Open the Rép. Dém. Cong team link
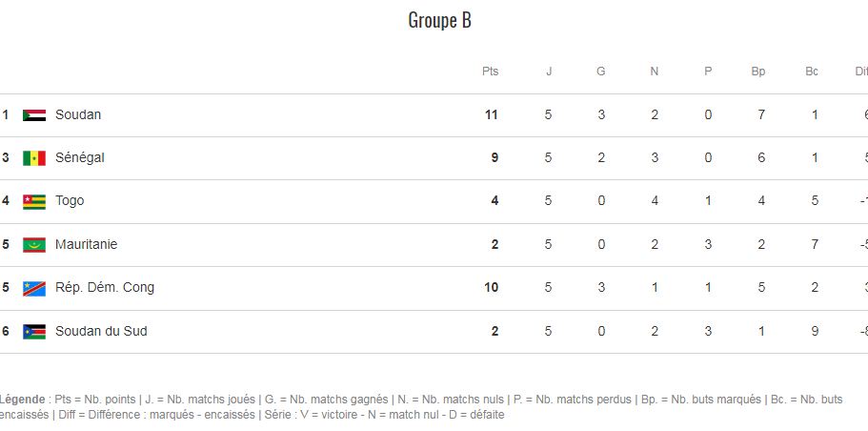868x431 pixels. (105, 288)
